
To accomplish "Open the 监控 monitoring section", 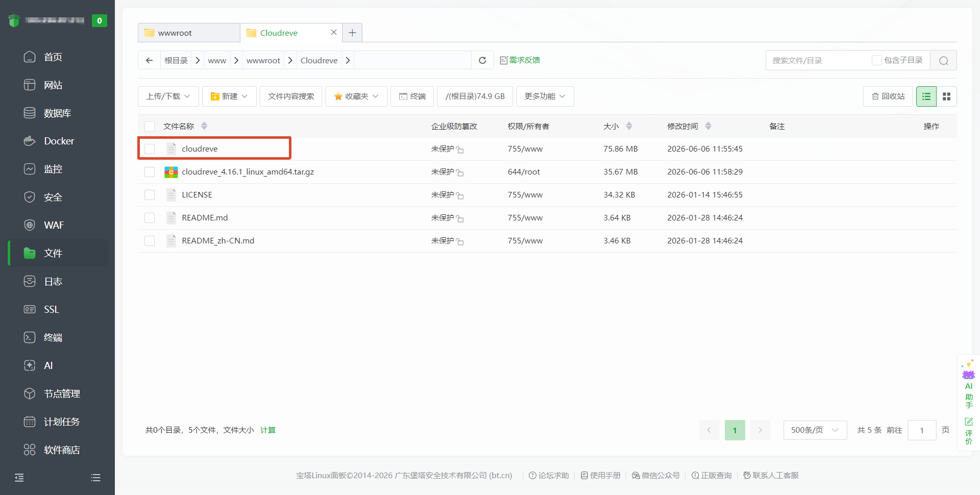I will tap(53, 169).
